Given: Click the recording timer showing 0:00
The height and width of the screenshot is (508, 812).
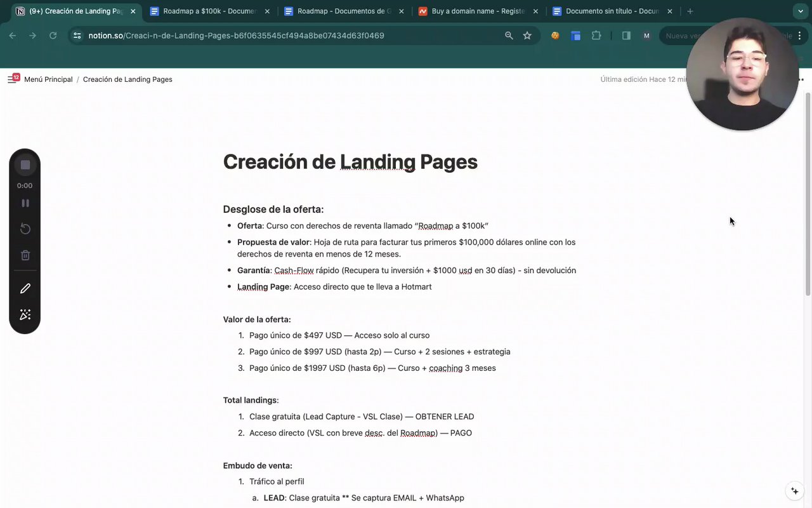Looking at the screenshot, I should 25,185.
